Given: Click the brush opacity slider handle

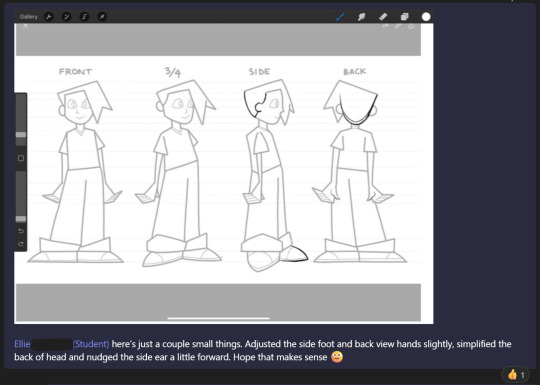Looking at the screenshot, I should (21, 219).
